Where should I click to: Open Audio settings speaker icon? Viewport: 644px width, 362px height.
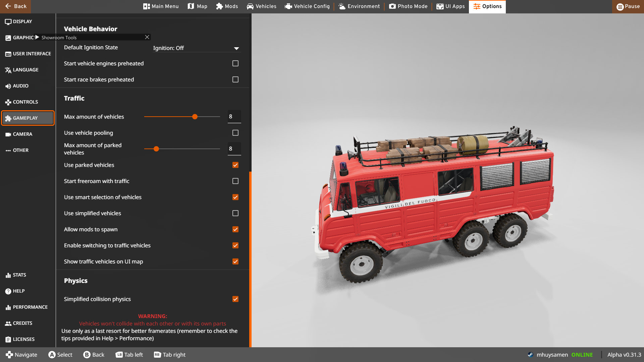point(8,86)
